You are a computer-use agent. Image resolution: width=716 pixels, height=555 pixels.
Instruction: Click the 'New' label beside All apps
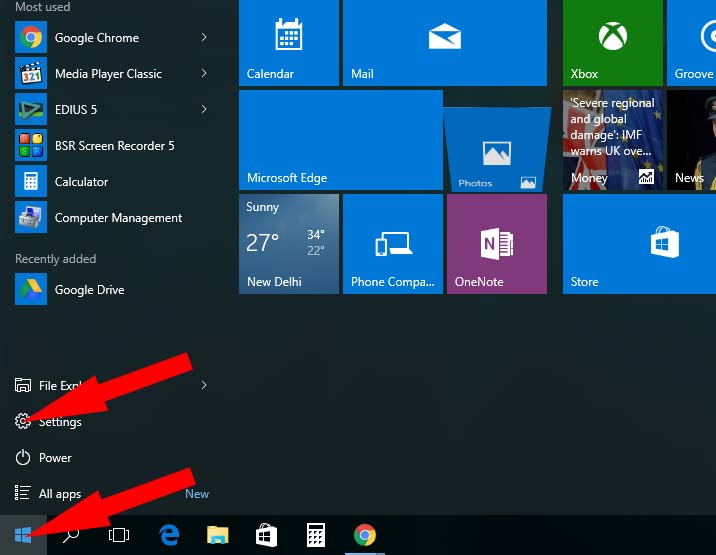(x=197, y=494)
